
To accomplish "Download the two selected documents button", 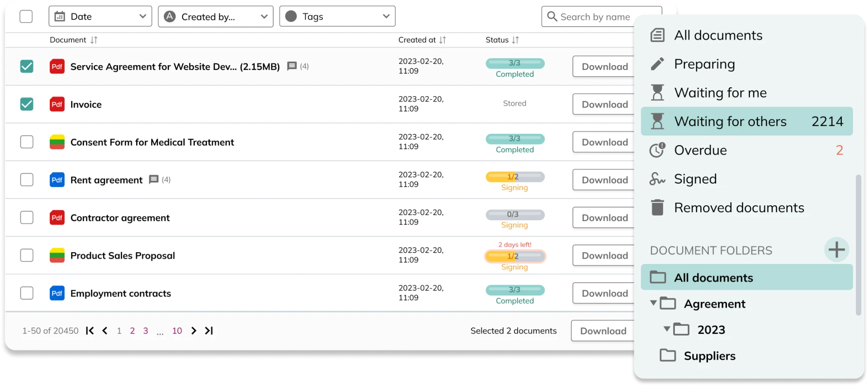I will tap(603, 331).
